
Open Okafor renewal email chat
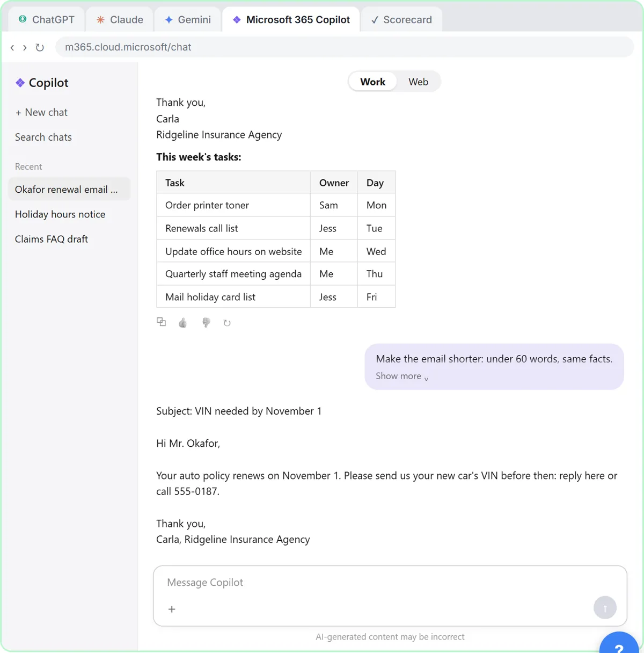pos(69,189)
